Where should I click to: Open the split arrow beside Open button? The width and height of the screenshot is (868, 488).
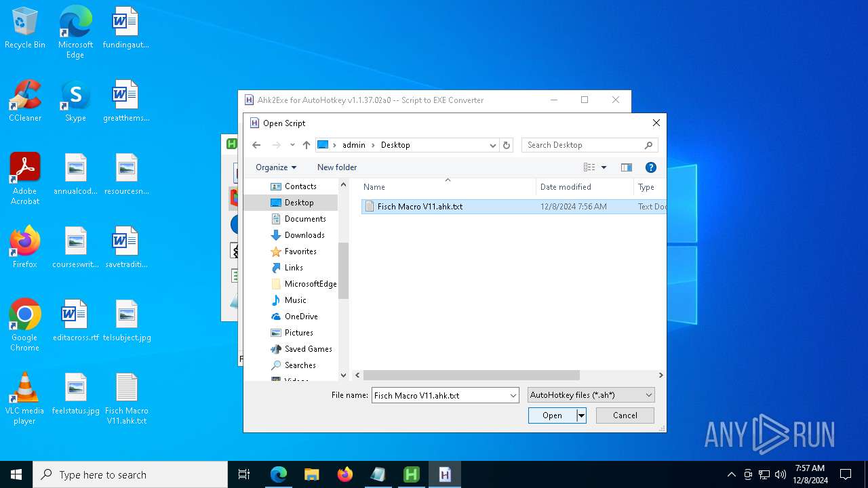point(581,415)
